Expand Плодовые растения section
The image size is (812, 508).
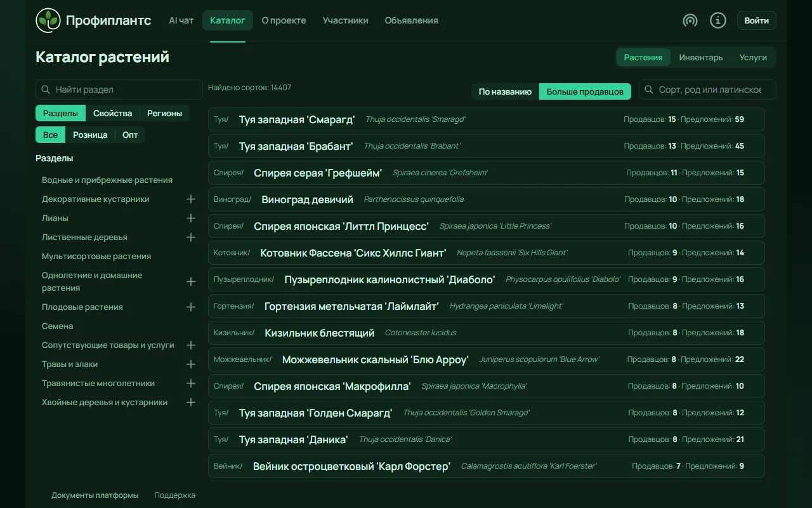pyautogui.click(x=191, y=307)
